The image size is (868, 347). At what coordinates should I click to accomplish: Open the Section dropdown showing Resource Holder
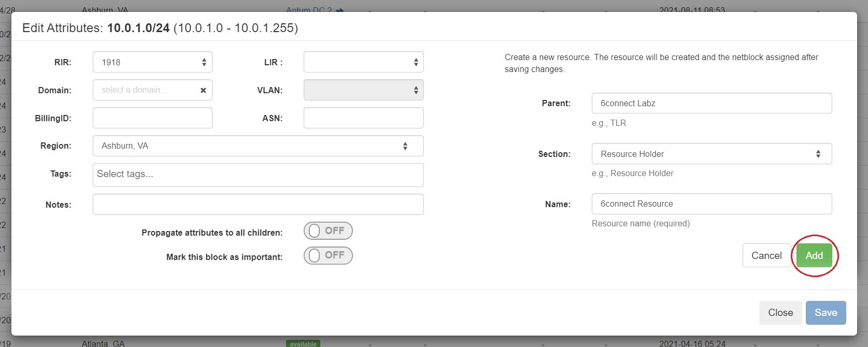click(712, 154)
